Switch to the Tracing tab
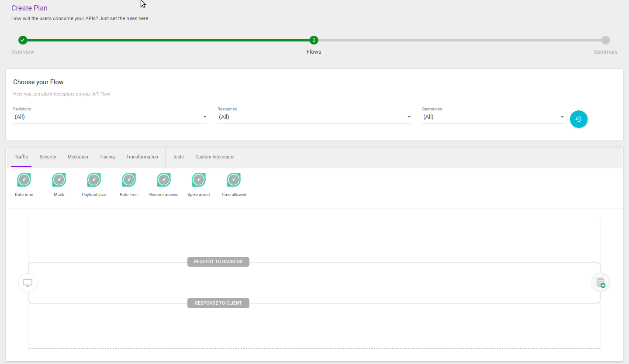Screen dimensions: 629x364 click(x=107, y=157)
